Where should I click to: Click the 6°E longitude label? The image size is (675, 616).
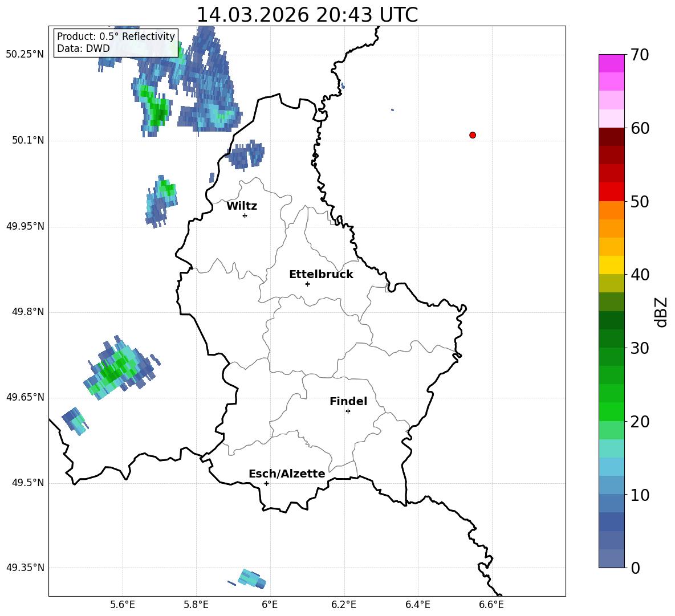270,605
